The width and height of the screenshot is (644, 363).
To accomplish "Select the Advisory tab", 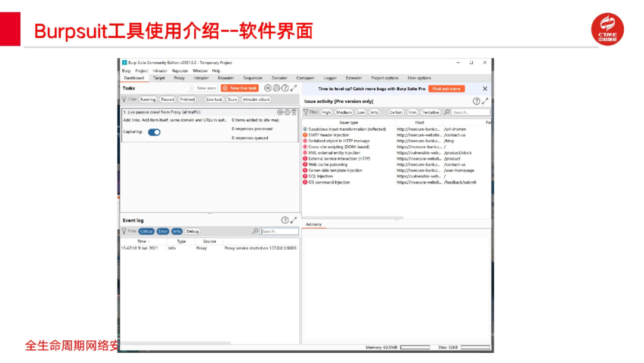I will click(314, 224).
